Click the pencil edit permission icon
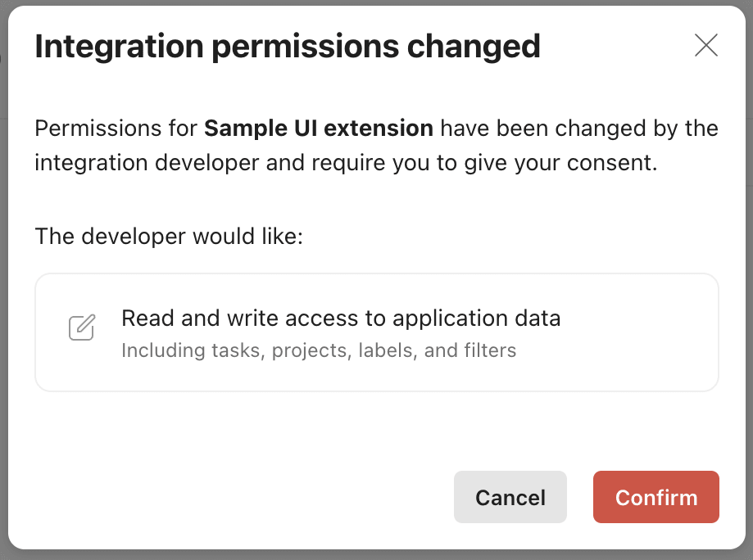Screen dimensions: 753x560 click(x=81, y=327)
